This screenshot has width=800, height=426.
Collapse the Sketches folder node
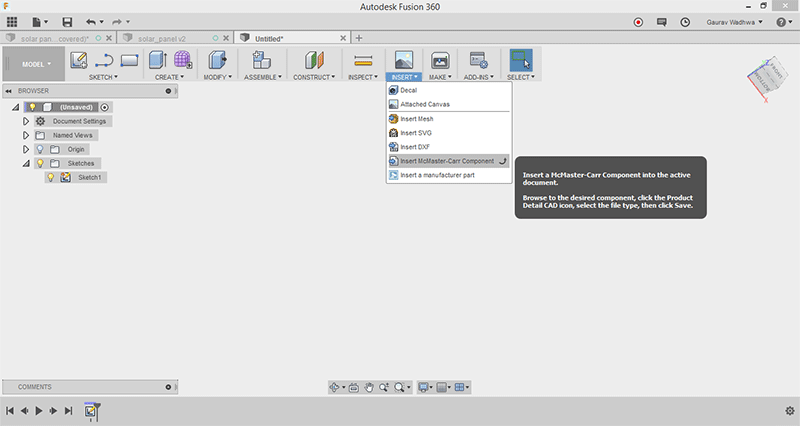click(x=26, y=163)
